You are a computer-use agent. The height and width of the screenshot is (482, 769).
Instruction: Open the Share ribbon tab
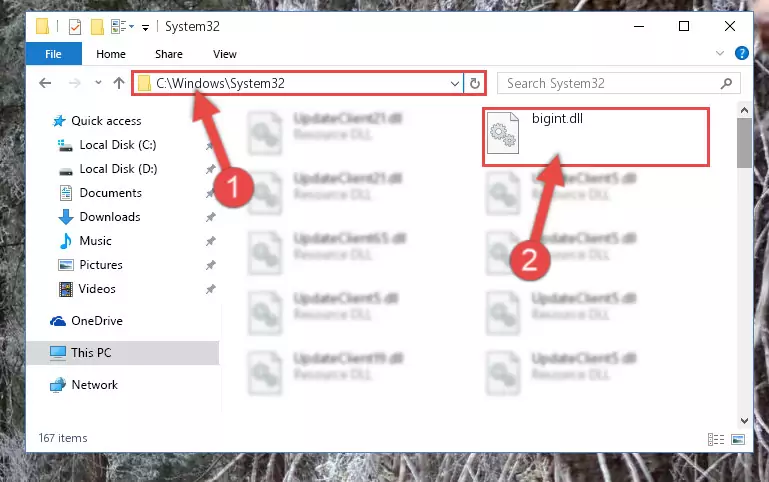[x=169, y=54]
